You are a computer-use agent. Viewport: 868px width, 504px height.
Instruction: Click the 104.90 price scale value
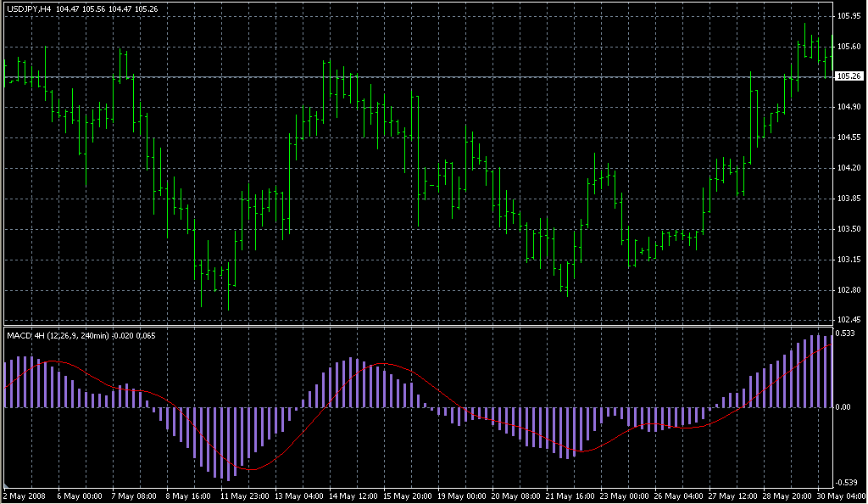pyautogui.click(x=849, y=107)
